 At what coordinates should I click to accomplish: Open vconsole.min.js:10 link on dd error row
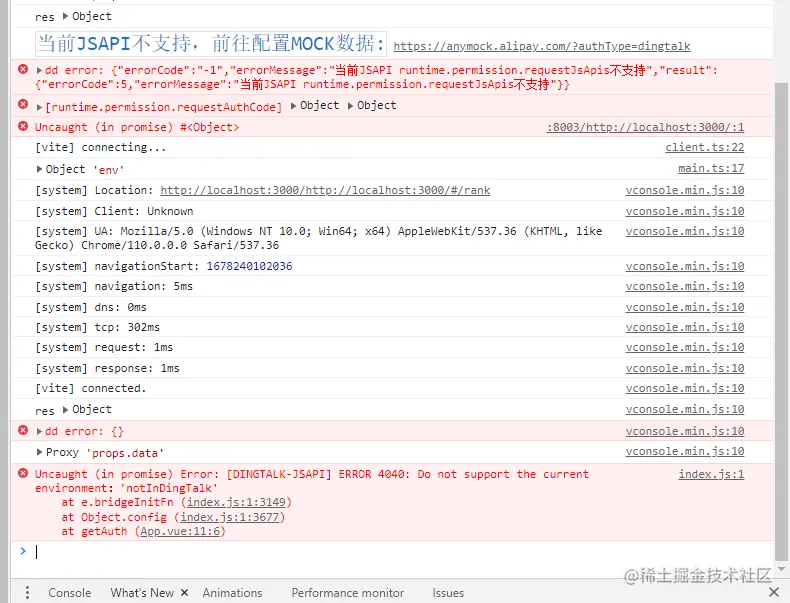tap(685, 431)
